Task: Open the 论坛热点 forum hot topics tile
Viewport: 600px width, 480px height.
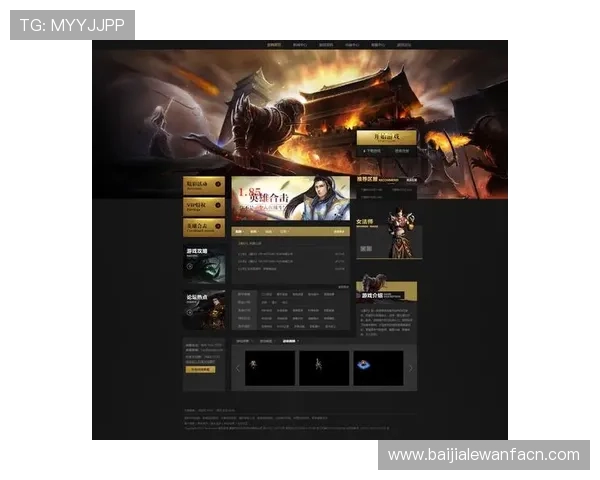Action: pos(203,310)
